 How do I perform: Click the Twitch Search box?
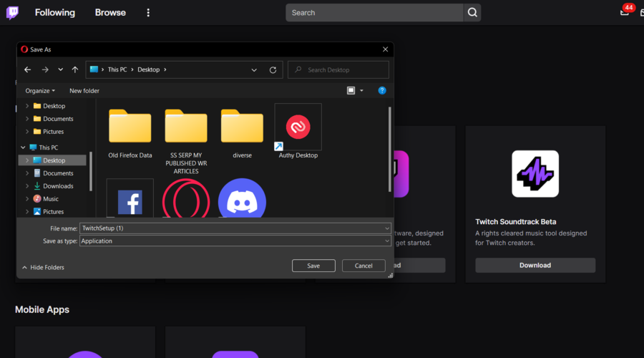point(374,13)
